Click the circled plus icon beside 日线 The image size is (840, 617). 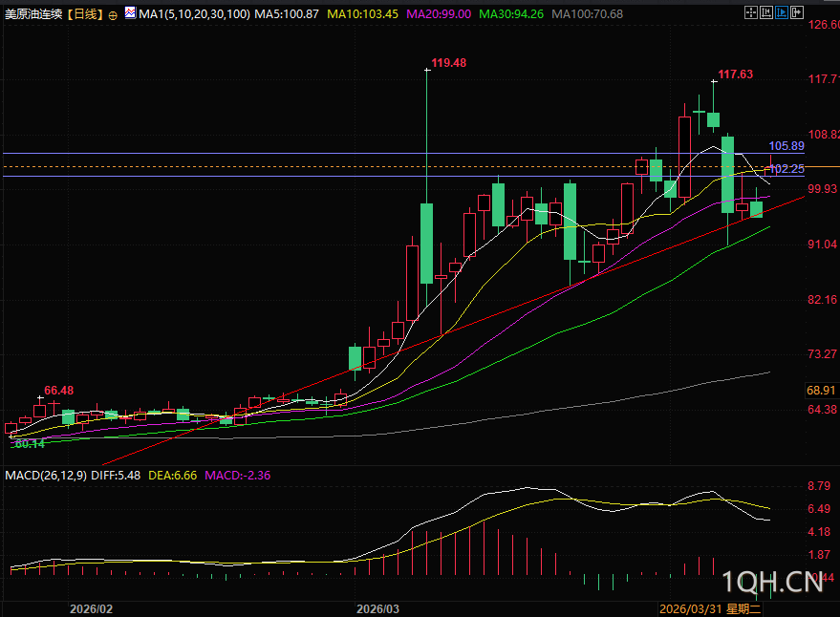click(x=113, y=15)
